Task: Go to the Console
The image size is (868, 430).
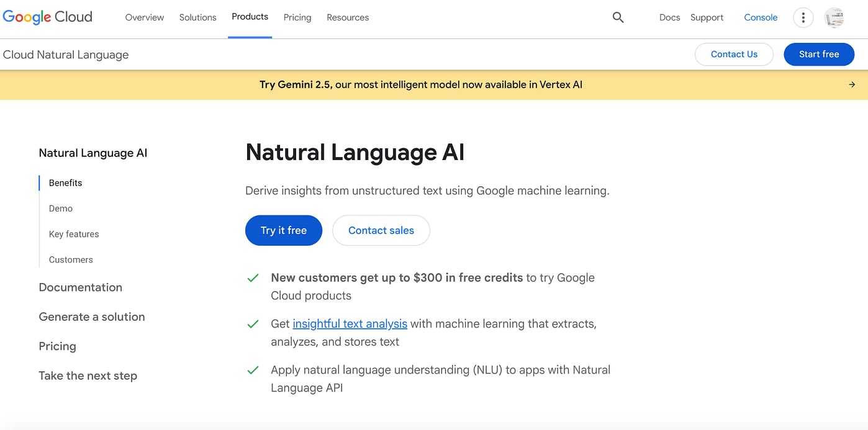Action: (761, 17)
